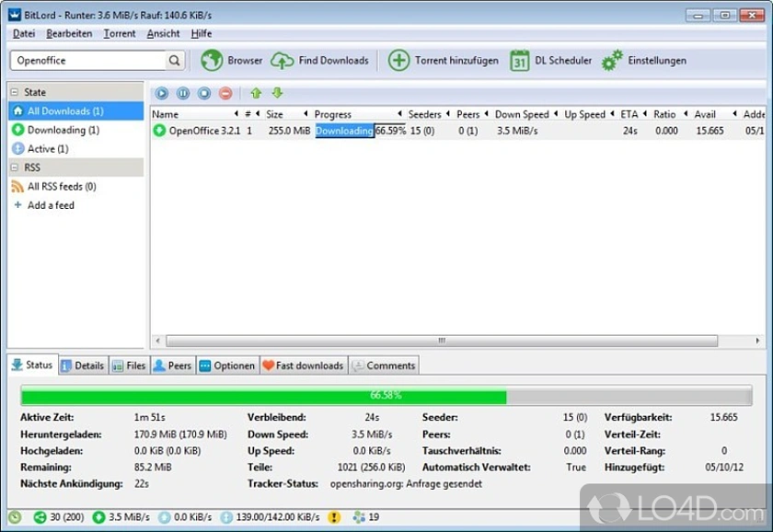The width and height of the screenshot is (773, 532).
Task: Open the Torrent menu
Action: click(x=120, y=33)
